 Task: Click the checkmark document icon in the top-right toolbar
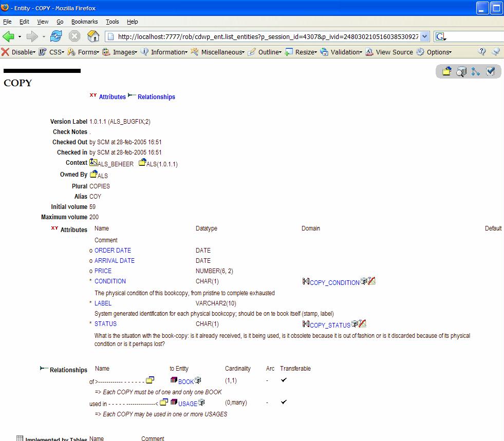click(491, 71)
